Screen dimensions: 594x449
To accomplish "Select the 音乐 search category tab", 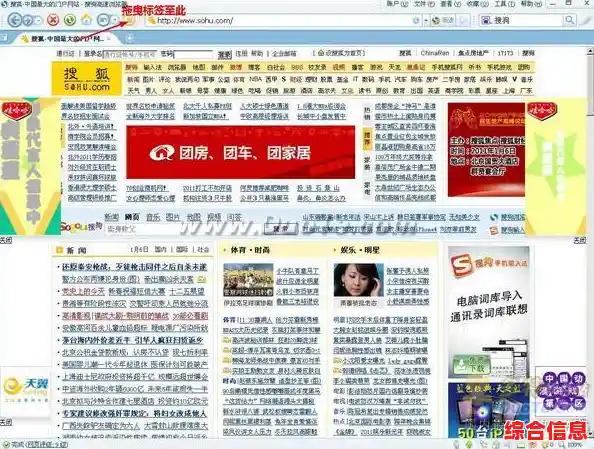I will click(x=153, y=217).
